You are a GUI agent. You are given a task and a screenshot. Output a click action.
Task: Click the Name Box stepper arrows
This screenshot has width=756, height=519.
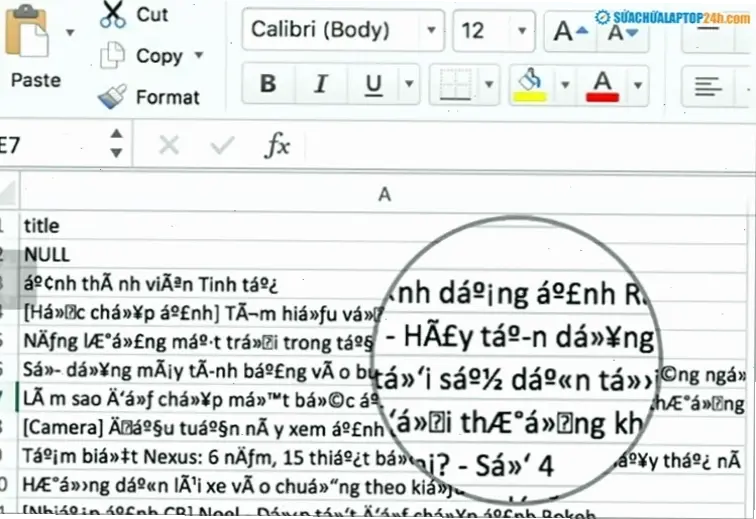point(116,143)
